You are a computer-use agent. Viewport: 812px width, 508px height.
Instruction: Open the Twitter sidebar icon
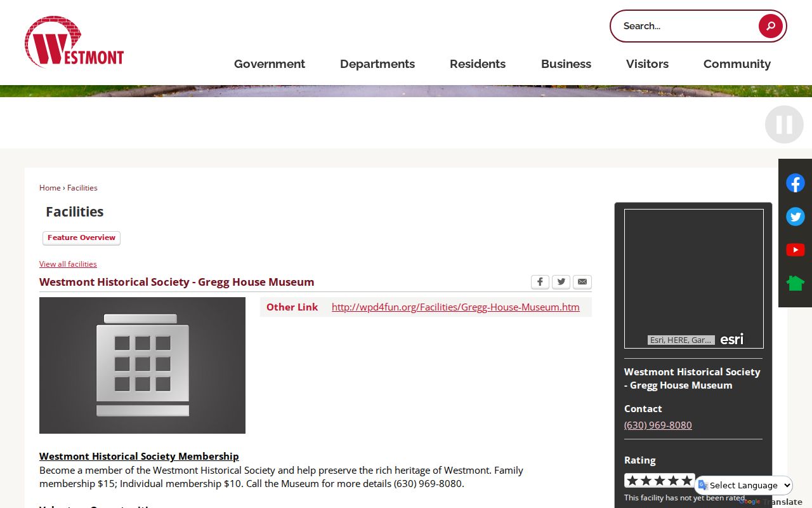[x=796, y=217]
